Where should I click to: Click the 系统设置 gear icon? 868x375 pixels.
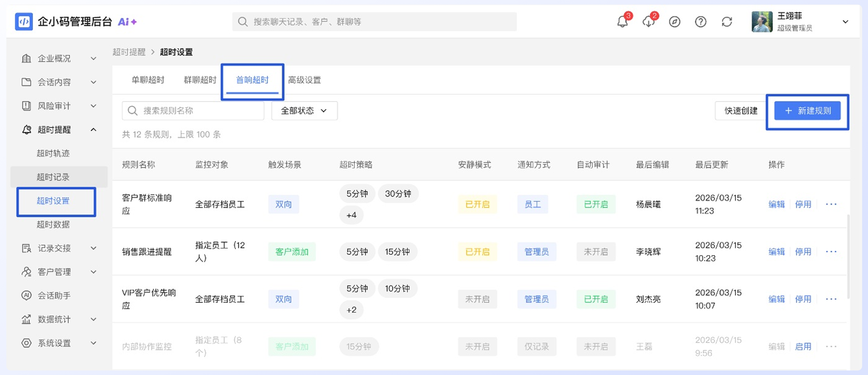coord(26,343)
